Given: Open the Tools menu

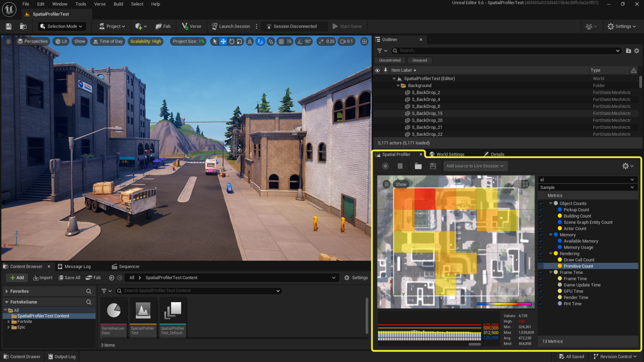Looking at the screenshot, I should pyautogui.click(x=80, y=4).
